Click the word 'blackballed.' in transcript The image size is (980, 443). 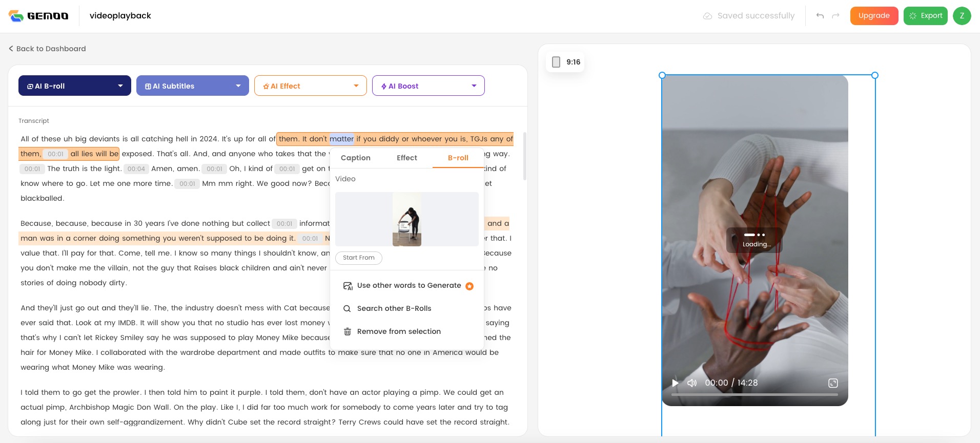click(43, 198)
